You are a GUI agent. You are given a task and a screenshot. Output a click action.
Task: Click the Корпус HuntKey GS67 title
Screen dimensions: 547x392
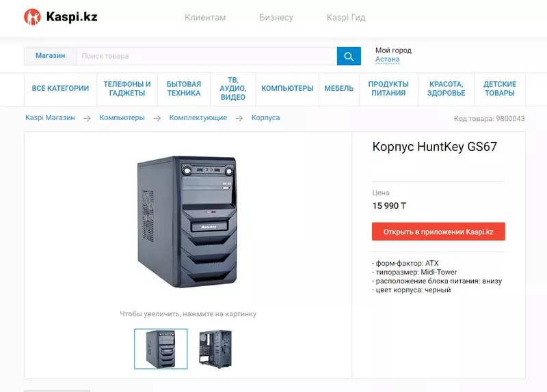pos(435,147)
